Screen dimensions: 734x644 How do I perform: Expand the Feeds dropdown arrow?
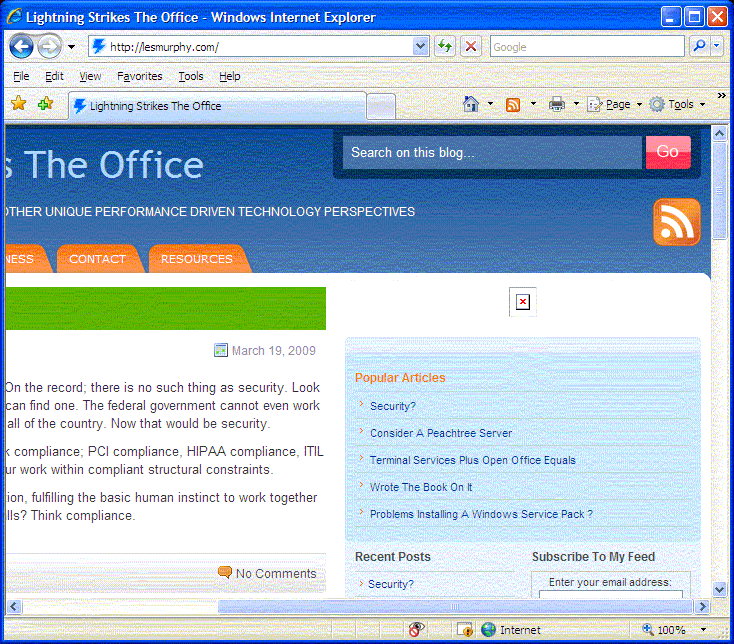point(533,104)
